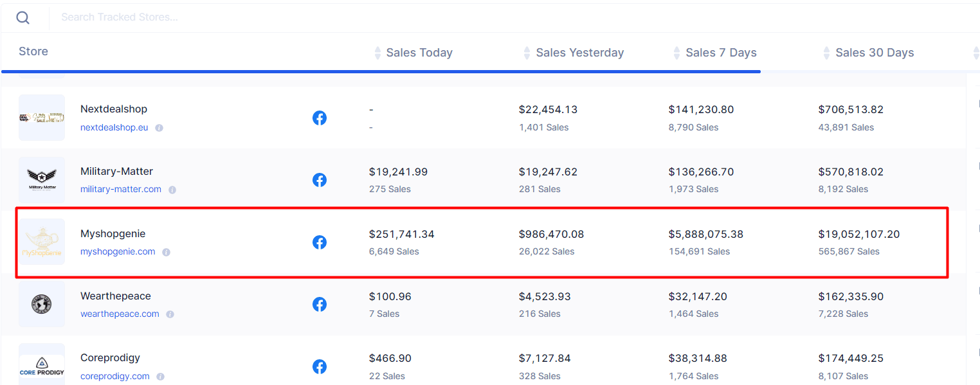Open the coreprodigy.com link
Image resolution: width=980 pixels, height=385 pixels.
[114, 377]
